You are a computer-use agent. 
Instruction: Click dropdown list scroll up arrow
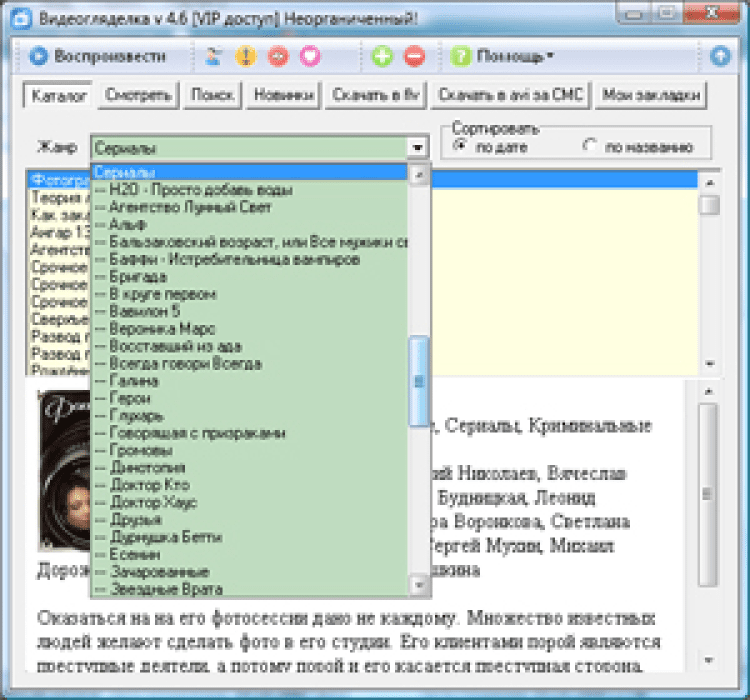pos(419,175)
